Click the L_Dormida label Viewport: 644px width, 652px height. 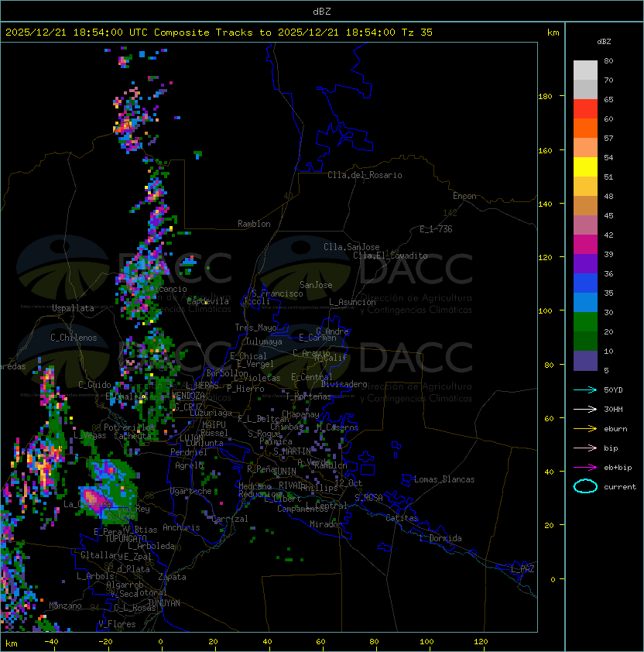(x=440, y=538)
